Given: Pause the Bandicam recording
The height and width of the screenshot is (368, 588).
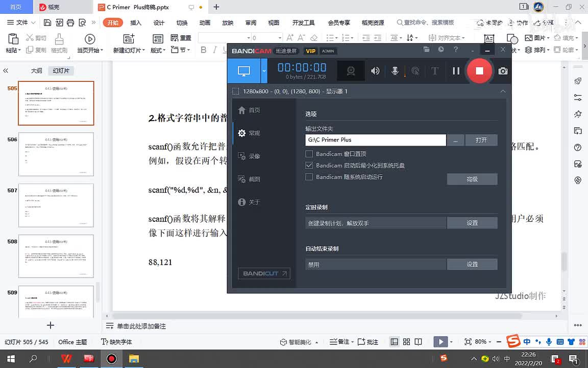Looking at the screenshot, I should tap(456, 71).
